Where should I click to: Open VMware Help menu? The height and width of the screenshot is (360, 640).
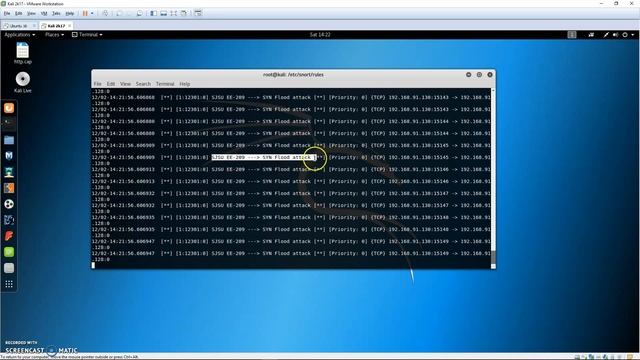point(70,13)
